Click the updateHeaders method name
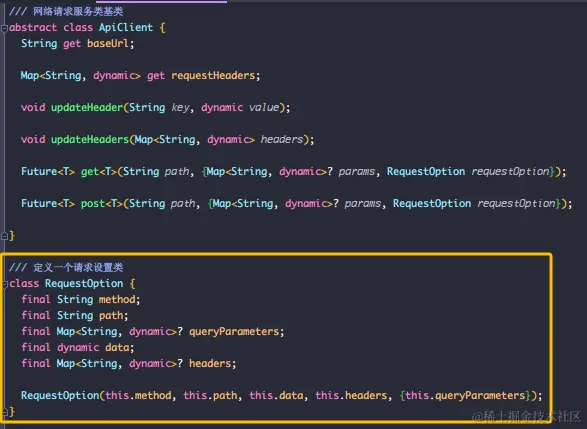587x429 pixels. coord(90,139)
